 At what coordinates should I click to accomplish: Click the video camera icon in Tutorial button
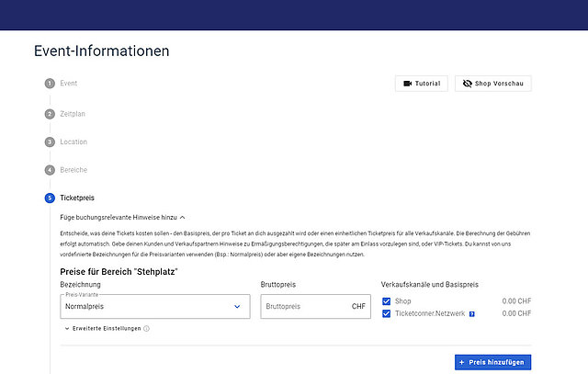(407, 84)
